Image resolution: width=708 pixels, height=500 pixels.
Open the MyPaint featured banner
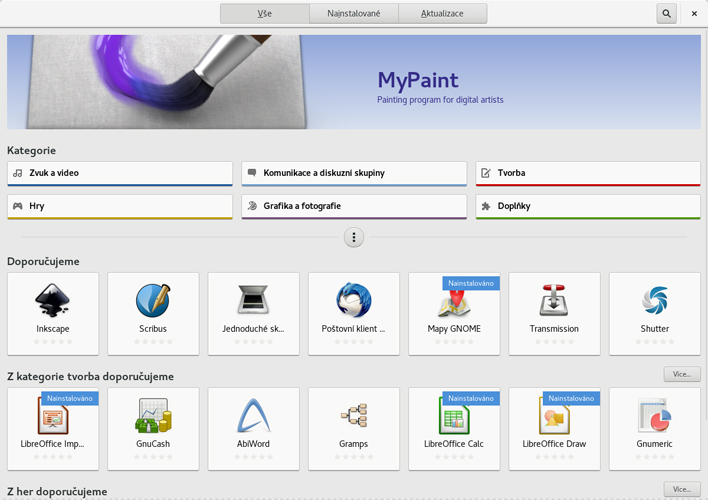(354, 82)
